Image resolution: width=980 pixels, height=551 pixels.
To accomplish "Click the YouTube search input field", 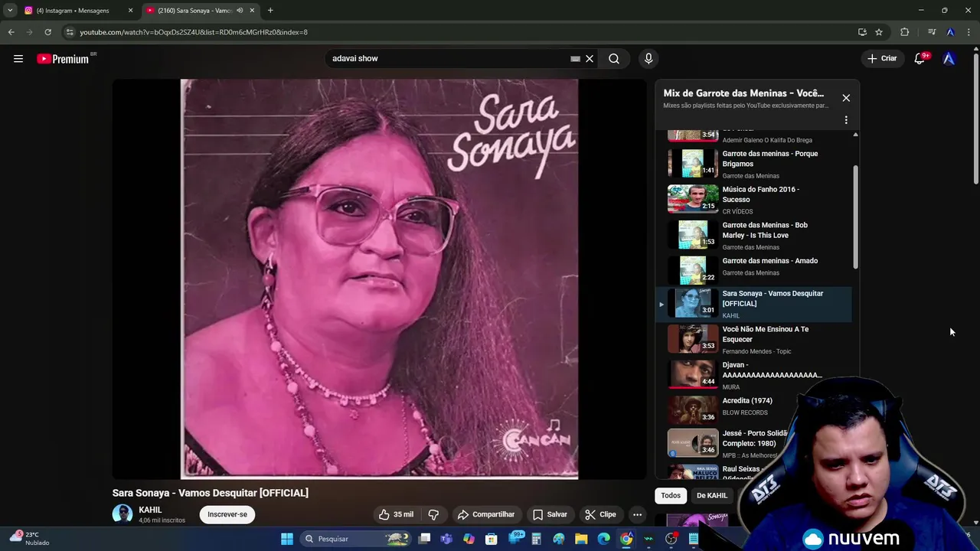I will pos(448,58).
